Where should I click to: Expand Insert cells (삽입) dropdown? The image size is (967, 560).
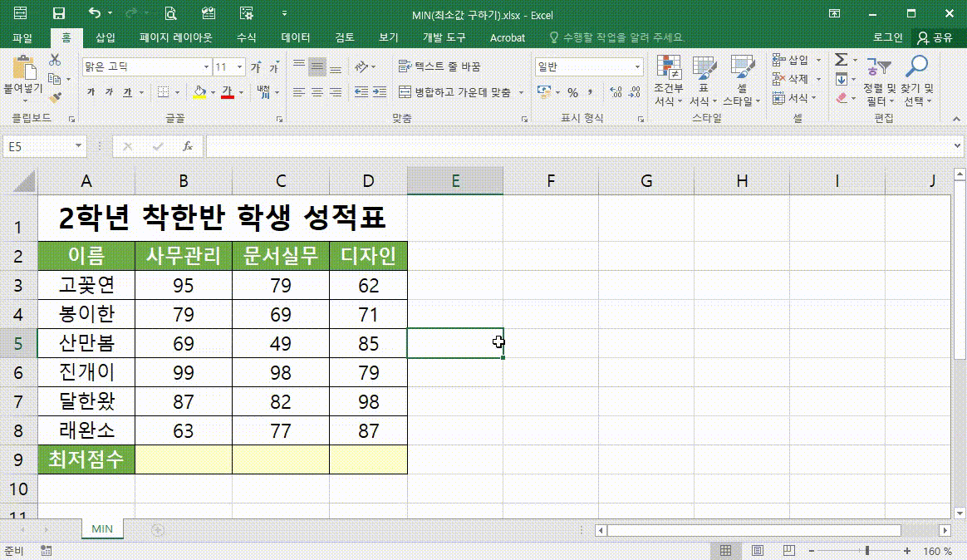pos(819,60)
